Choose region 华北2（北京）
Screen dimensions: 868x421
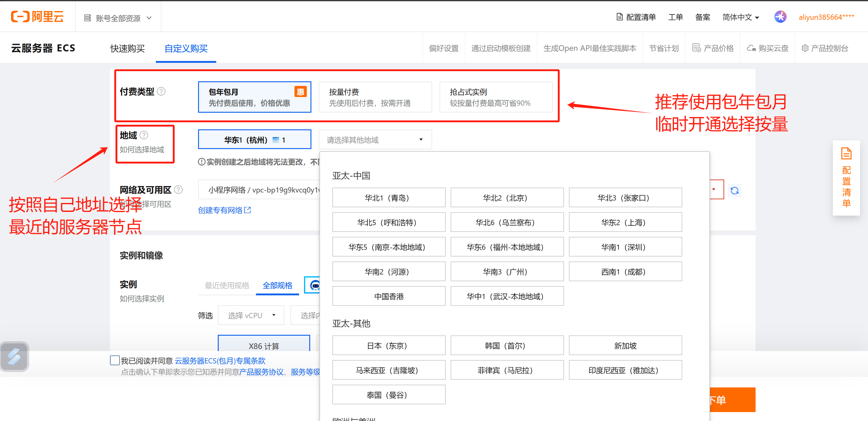coord(507,198)
